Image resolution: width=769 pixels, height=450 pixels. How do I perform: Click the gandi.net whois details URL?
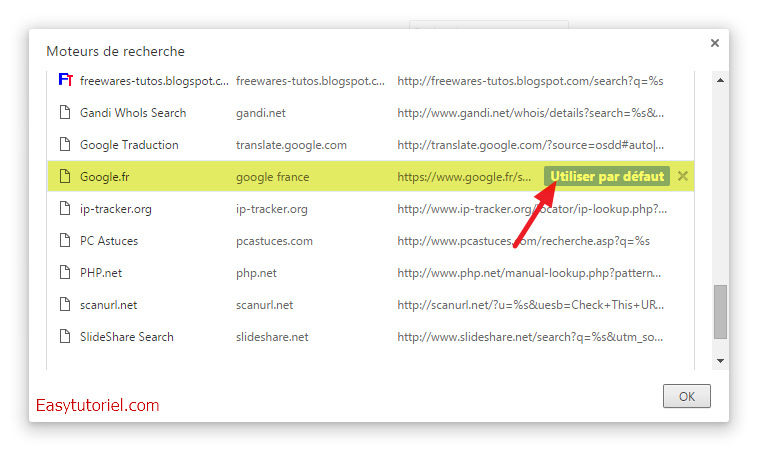tap(531, 113)
